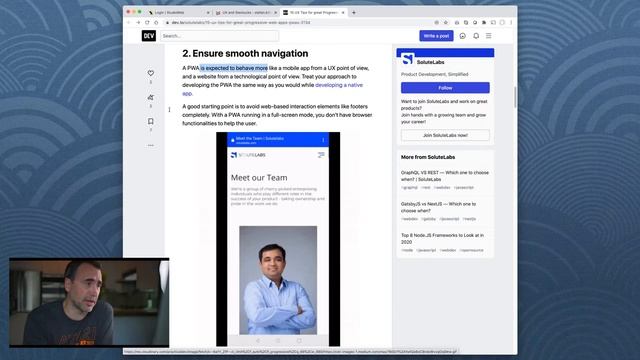Click the browser forward arrow
The width and height of the screenshot is (640, 360).
(x=138, y=22)
